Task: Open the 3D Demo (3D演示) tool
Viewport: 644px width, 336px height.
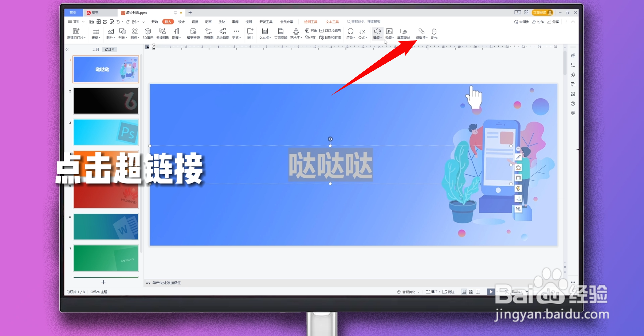Action: point(148,33)
